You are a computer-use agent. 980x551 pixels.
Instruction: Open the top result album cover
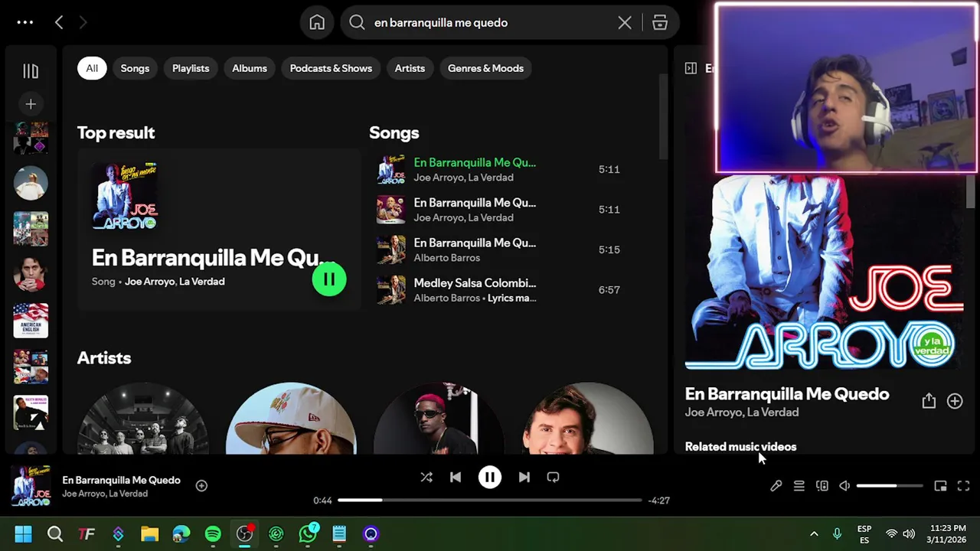click(125, 196)
